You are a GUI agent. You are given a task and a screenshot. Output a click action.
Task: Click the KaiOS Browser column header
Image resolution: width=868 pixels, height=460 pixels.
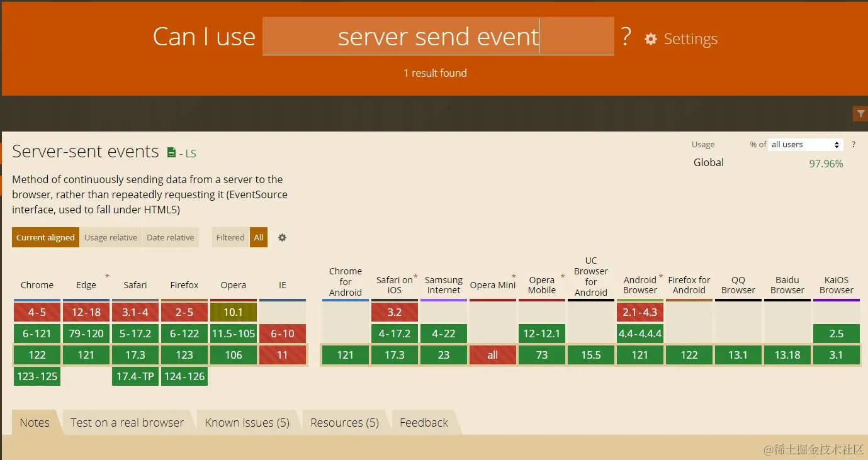tap(837, 285)
